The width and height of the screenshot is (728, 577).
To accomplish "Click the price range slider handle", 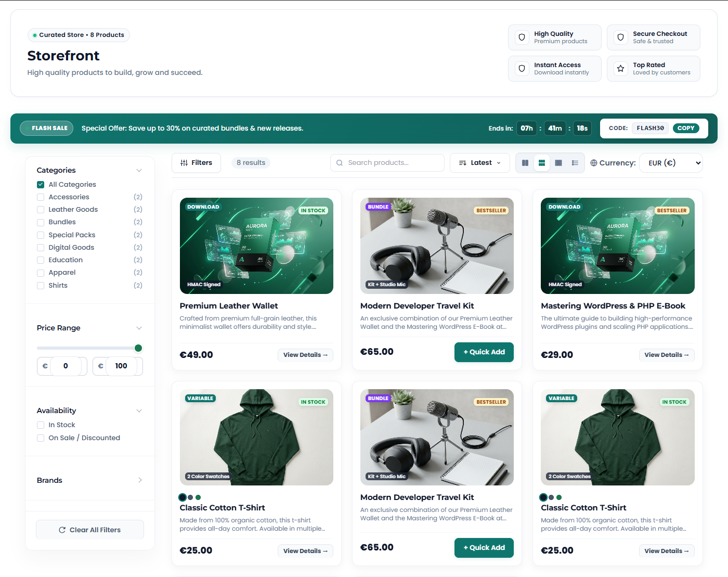I will click(x=138, y=348).
